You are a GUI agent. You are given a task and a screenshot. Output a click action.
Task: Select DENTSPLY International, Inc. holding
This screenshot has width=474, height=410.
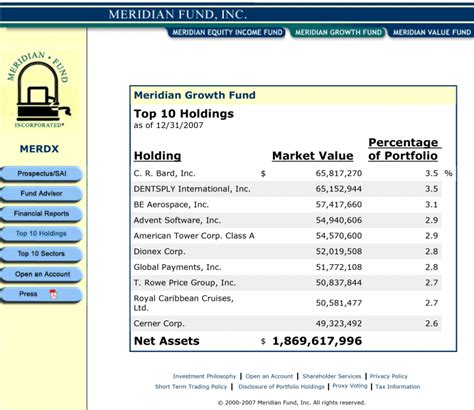click(x=192, y=189)
